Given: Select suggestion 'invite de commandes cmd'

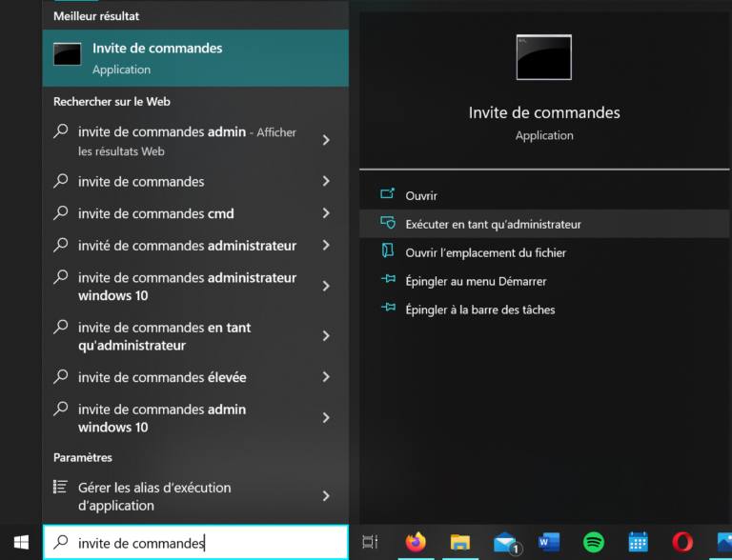Looking at the screenshot, I should [195, 213].
